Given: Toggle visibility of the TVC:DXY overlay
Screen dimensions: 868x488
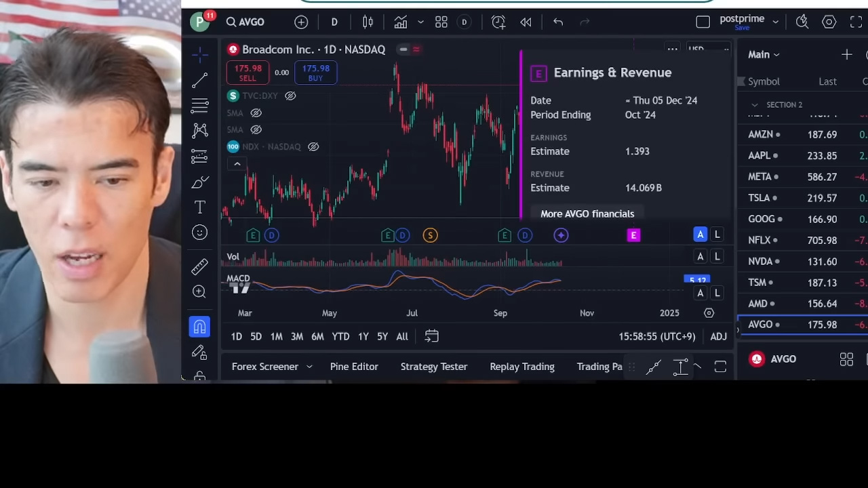Looking at the screenshot, I should [x=290, y=96].
